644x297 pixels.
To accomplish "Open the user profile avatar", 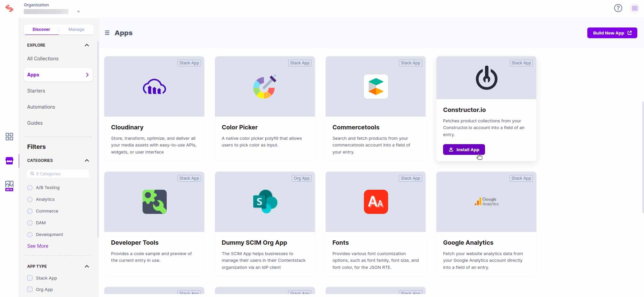I will [x=635, y=8].
